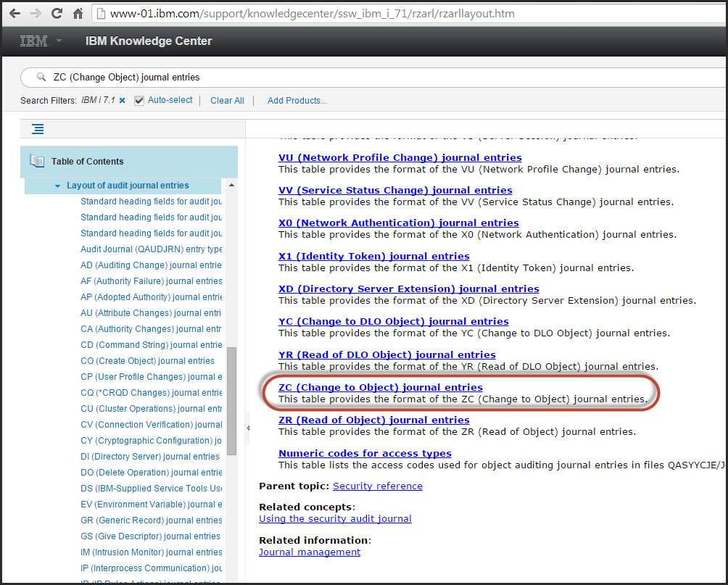This screenshot has width=728, height=585.
Task: Open Journal management related information
Action: [x=310, y=552]
